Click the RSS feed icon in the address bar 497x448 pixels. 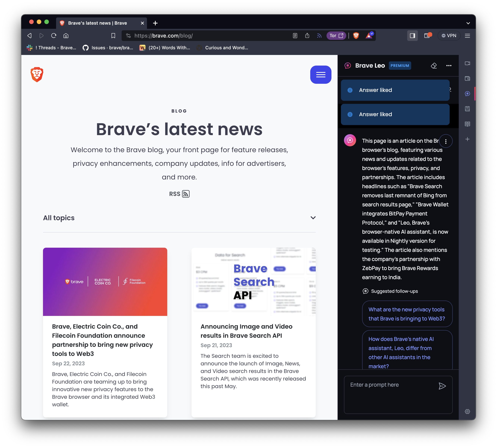[319, 36]
